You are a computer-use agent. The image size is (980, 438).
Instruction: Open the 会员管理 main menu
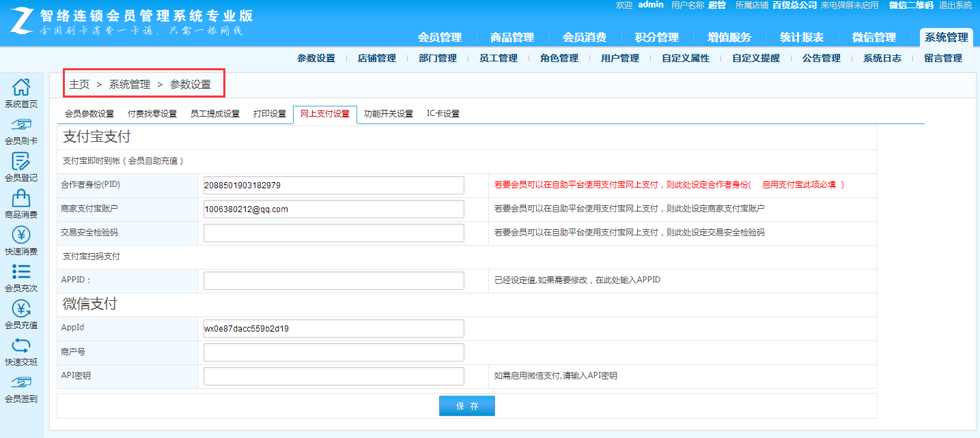440,38
